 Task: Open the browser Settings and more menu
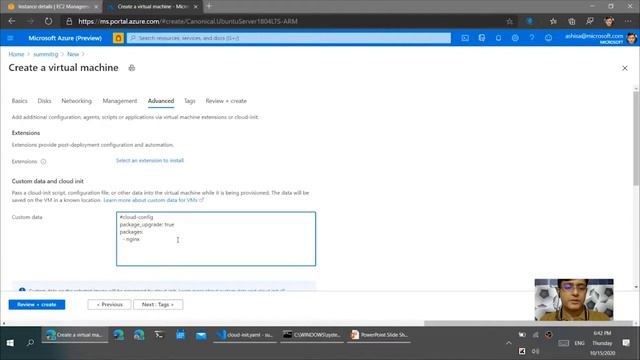[628, 21]
